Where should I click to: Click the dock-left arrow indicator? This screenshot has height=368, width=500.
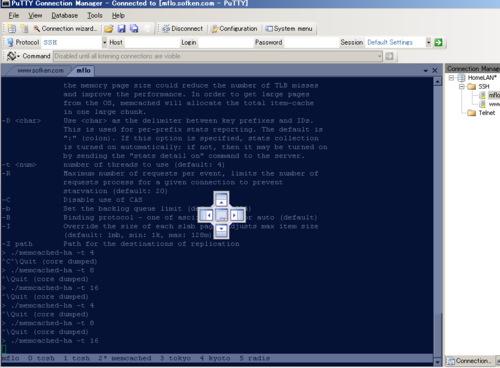tap(206, 215)
